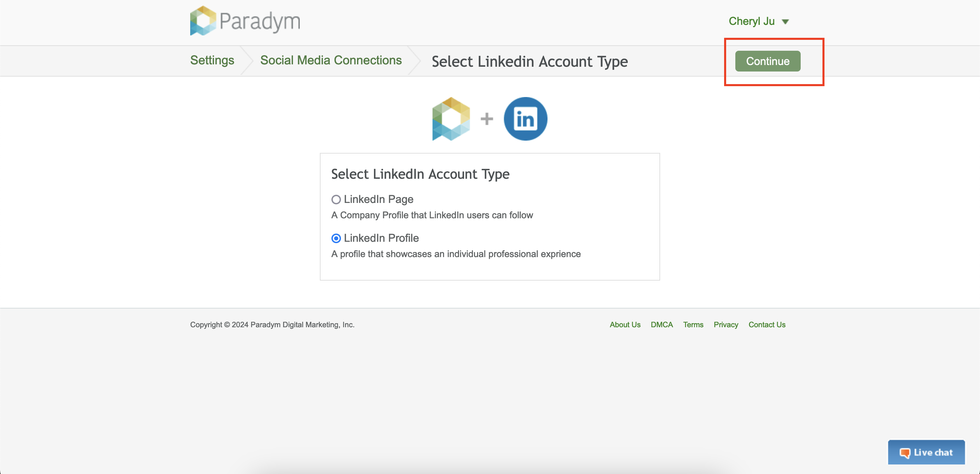Click the LinkedIn Profile label text

click(381, 238)
